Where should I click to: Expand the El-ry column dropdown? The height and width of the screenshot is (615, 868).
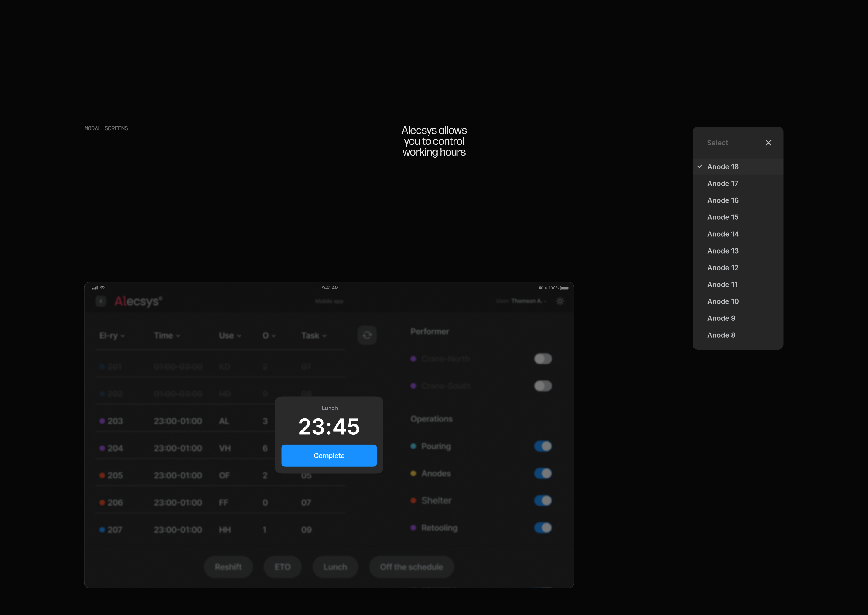pos(112,336)
